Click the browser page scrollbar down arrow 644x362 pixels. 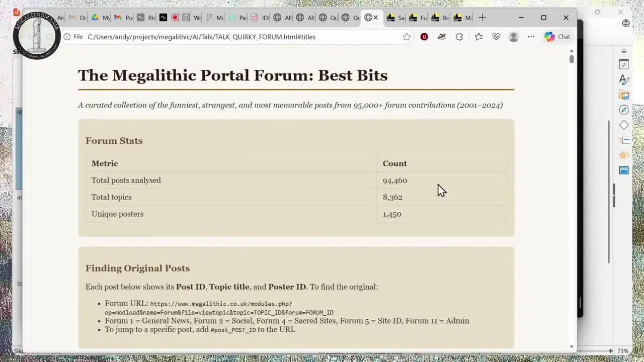572,346
